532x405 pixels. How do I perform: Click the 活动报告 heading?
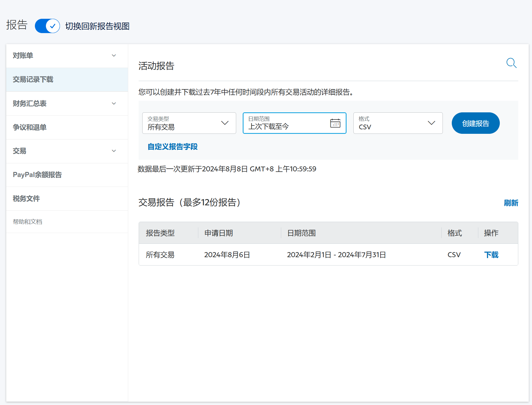pyautogui.click(x=156, y=66)
